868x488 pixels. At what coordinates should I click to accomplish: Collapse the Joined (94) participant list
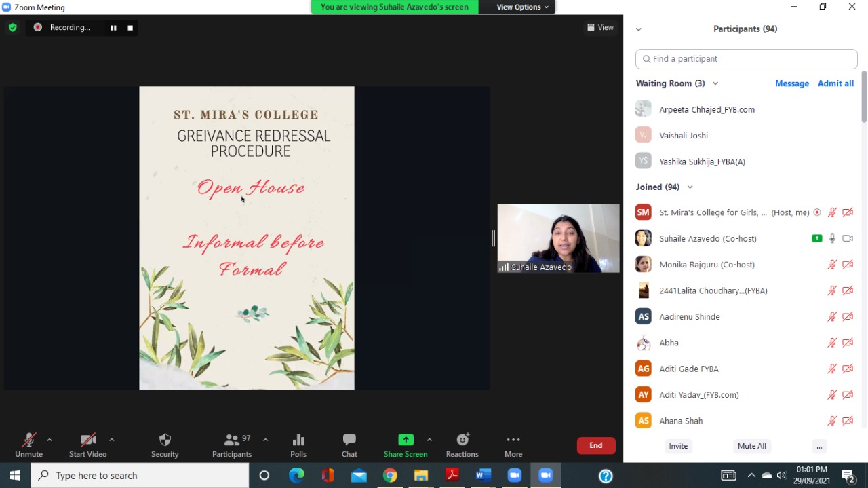(690, 187)
